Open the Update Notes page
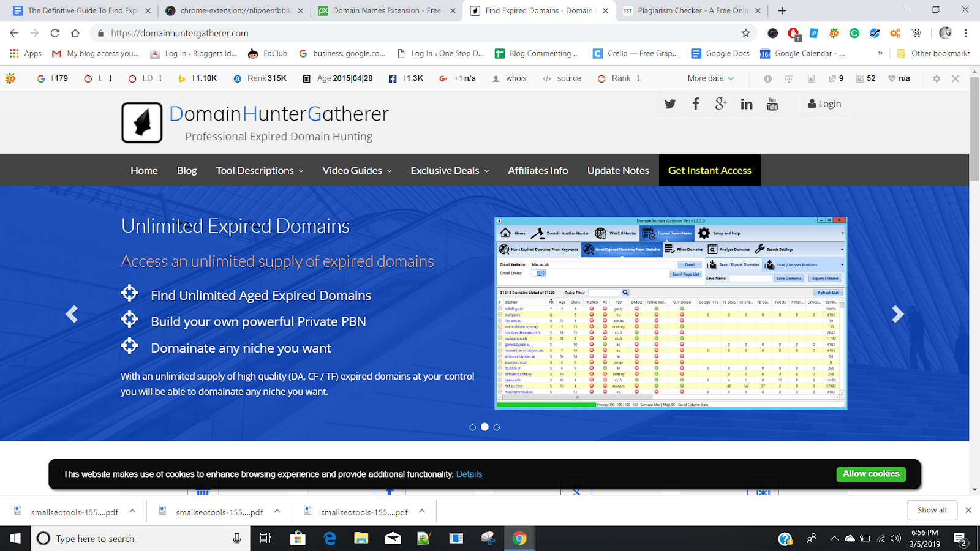Viewport: 980px width, 551px height. tap(618, 170)
